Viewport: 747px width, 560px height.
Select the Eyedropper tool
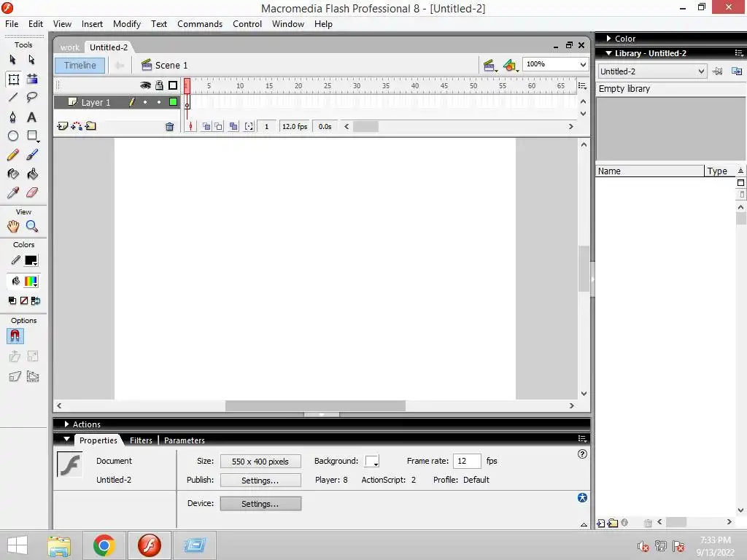click(x=13, y=192)
